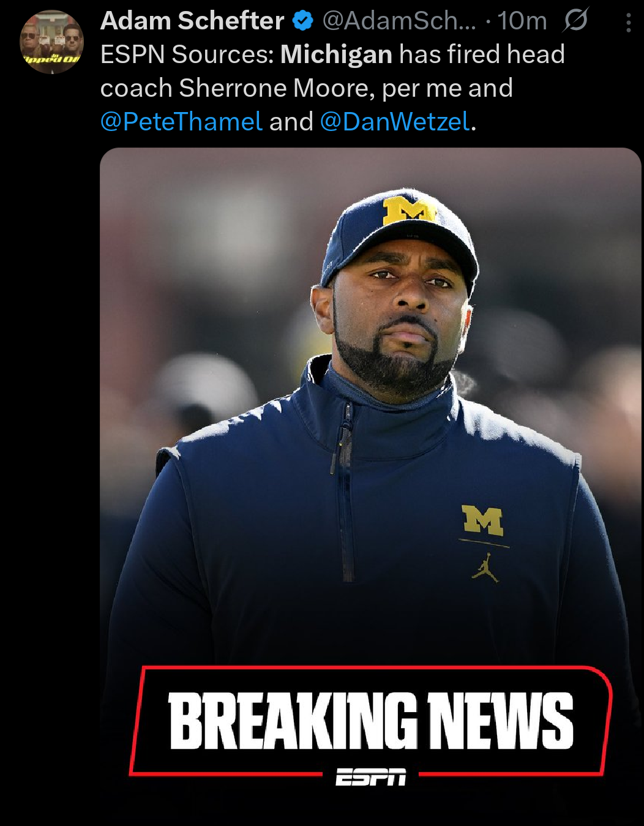Click the Jordan Jumpman logo on jacket
This screenshot has width=644, height=826.
coord(485,568)
